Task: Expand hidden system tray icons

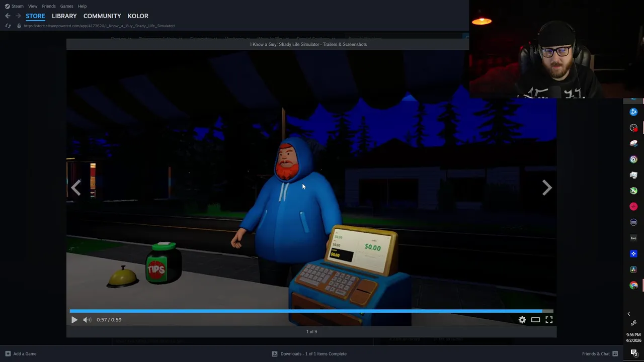Action: pos(628,314)
